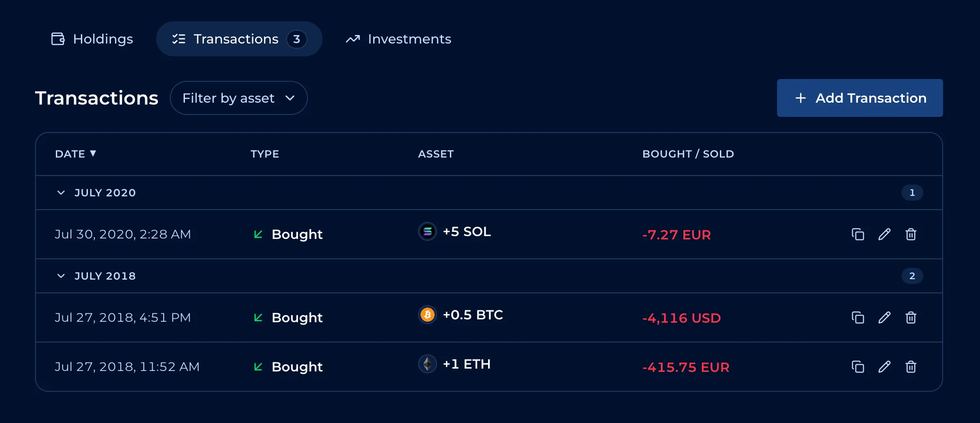Click the Solana coin icon
This screenshot has height=423, width=980.
428,231
